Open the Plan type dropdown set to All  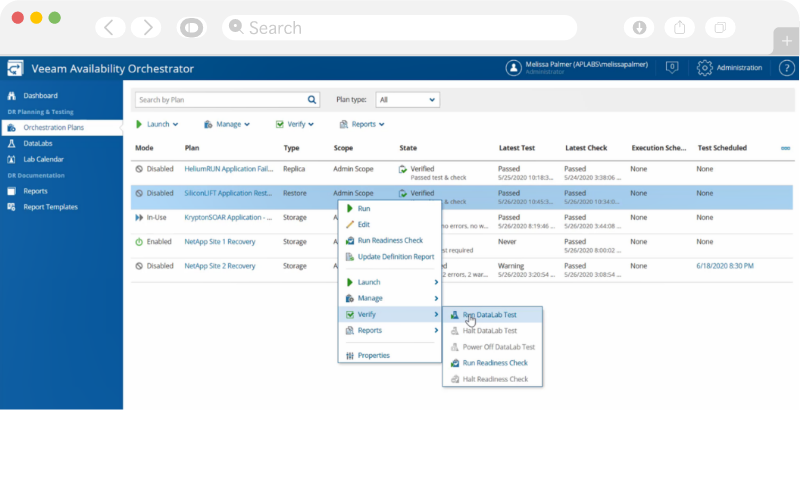pyautogui.click(x=408, y=100)
